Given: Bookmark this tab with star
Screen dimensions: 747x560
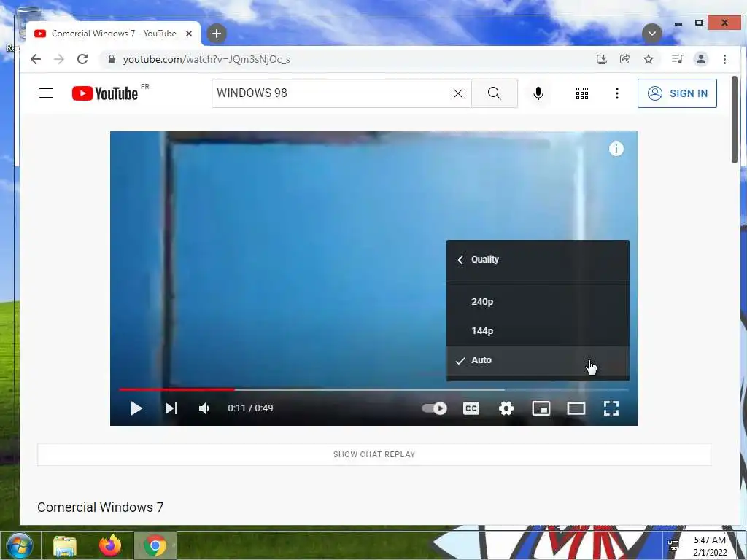Looking at the screenshot, I should [x=649, y=59].
